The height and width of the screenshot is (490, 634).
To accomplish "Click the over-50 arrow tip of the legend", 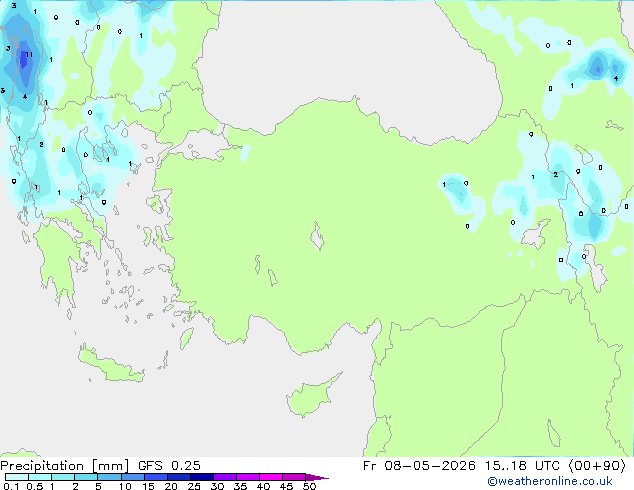I will pos(317,477).
